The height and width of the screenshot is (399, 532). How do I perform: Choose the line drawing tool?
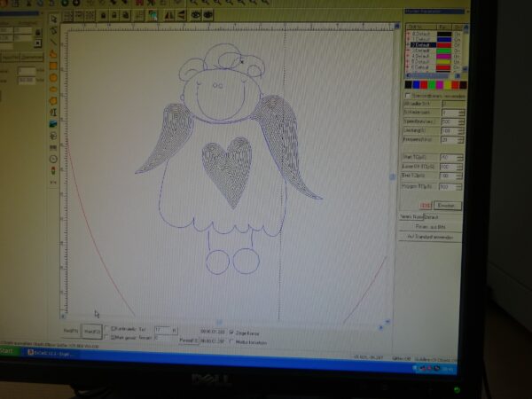[x=53, y=42]
